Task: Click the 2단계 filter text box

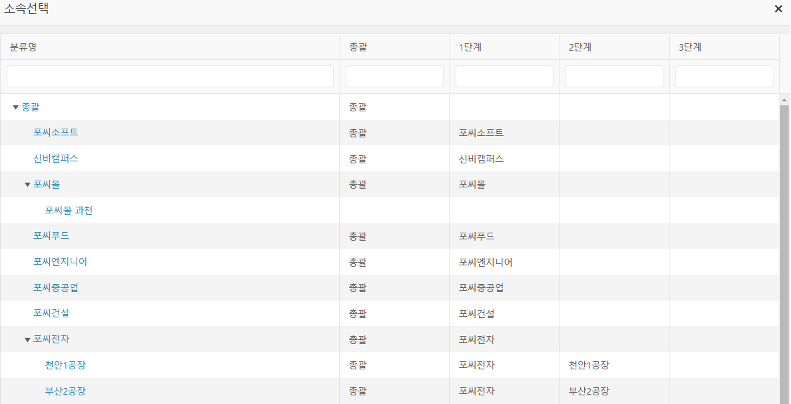Action: [x=614, y=76]
